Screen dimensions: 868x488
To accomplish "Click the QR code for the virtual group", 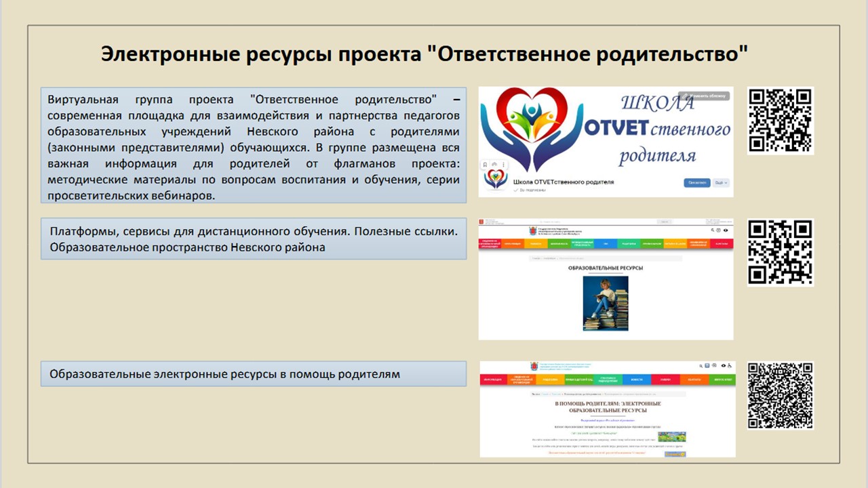I will point(780,120).
